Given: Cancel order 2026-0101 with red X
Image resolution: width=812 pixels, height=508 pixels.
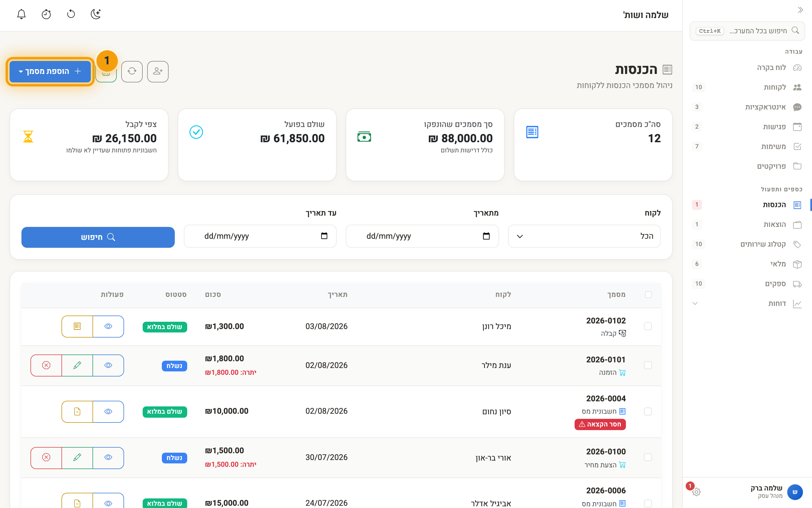Looking at the screenshot, I should 46,365.
